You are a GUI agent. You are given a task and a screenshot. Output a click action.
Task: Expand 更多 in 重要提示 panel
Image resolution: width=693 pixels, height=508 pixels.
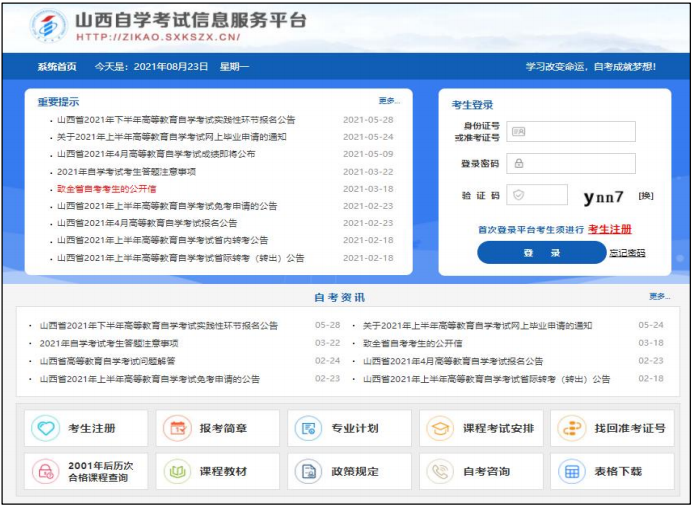(389, 101)
